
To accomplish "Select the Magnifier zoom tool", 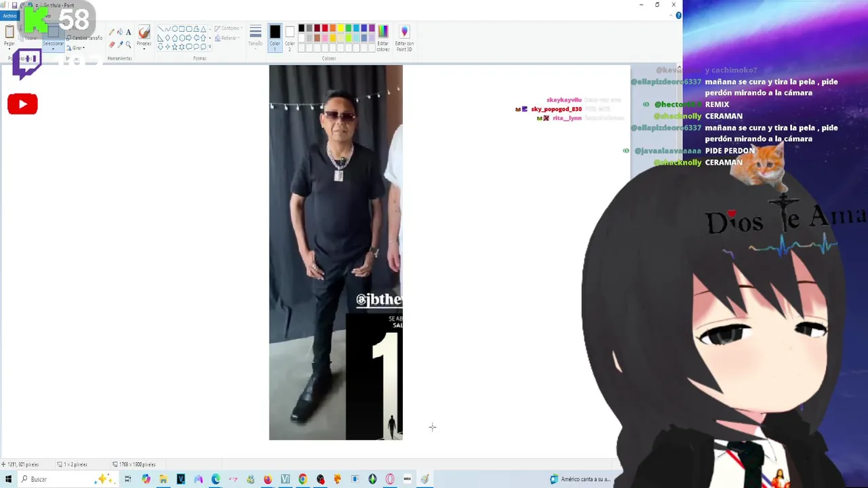I will click(x=128, y=45).
